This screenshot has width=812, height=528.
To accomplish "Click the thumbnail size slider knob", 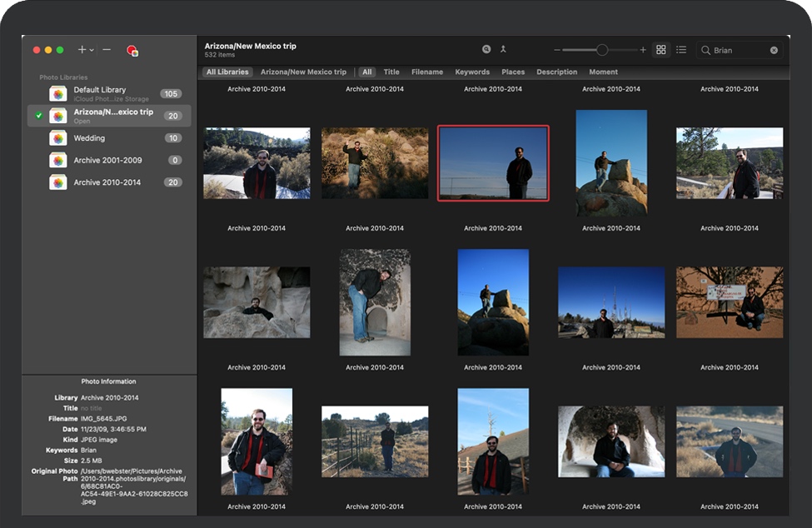I will point(602,50).
